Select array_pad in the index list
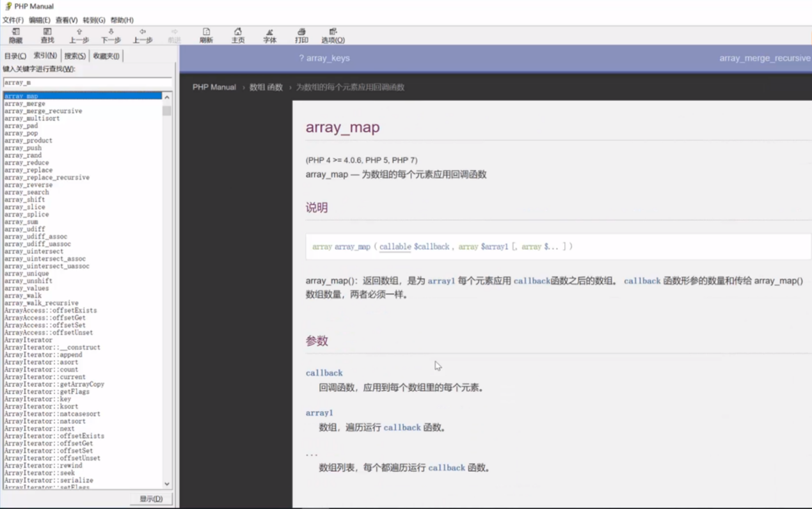812x509 pixels. [x=21, y=126]
